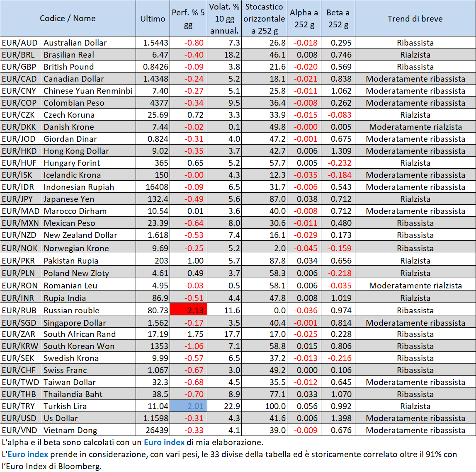Click Japanese Yen stochastic value 87.0
Viewport: 476px width, 472px height.
[x=264, y=199]
